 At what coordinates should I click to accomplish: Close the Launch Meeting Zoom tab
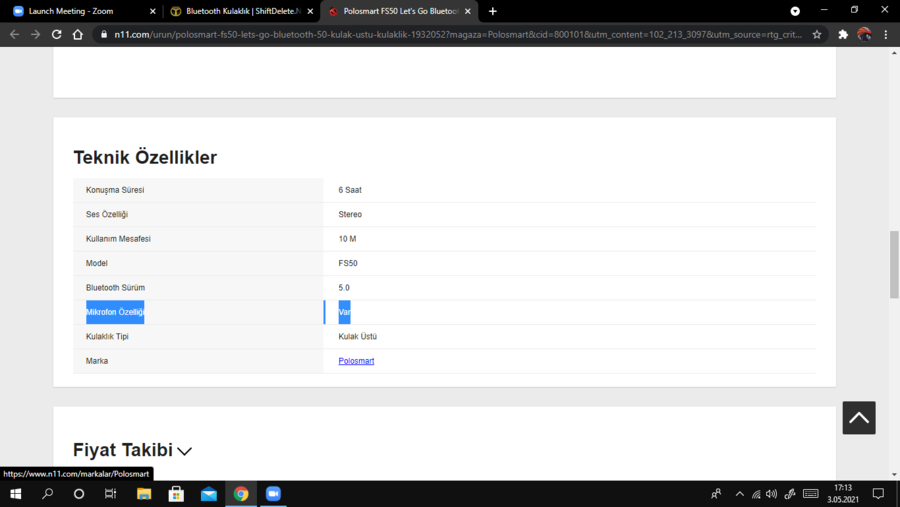point(153,11)
